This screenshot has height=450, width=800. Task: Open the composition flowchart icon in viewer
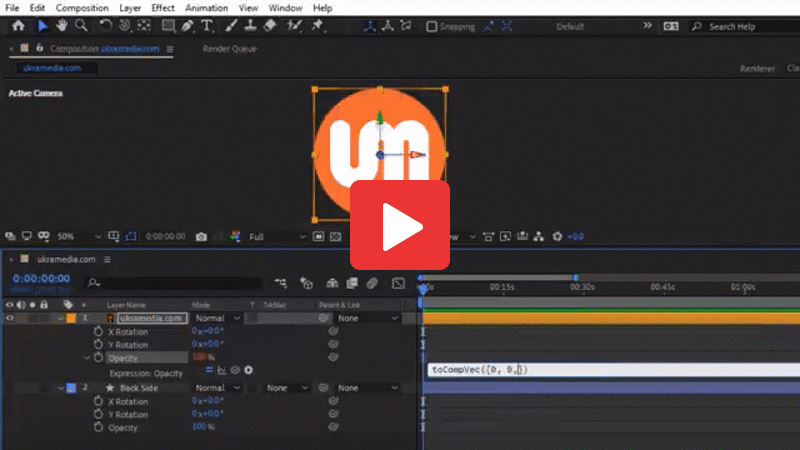click(x=539, y=237)
